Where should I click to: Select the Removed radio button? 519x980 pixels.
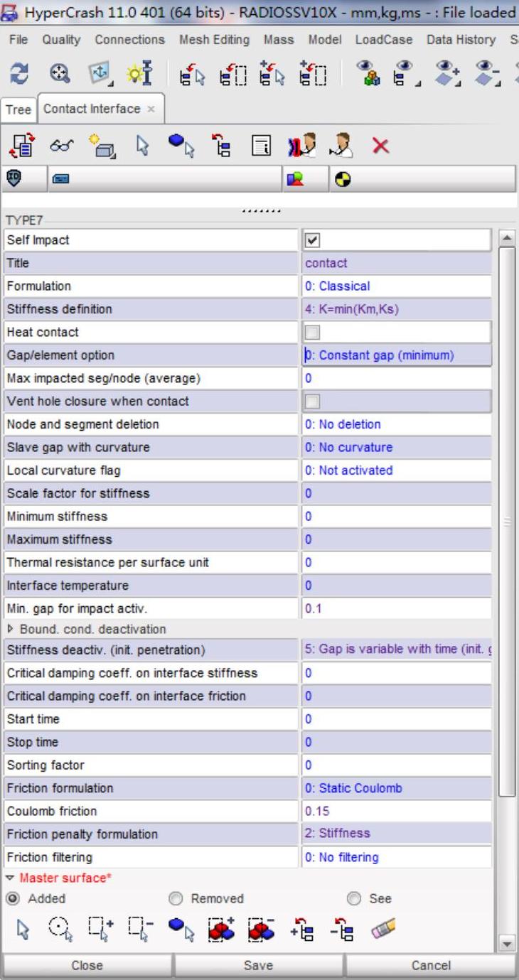(175, 898)
